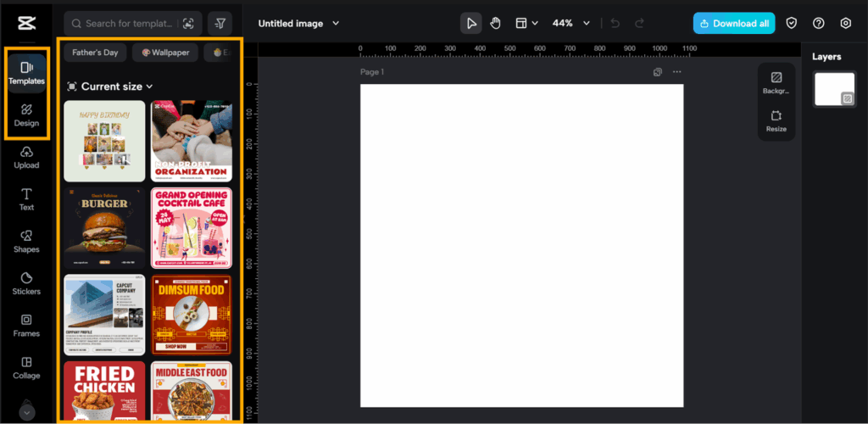
Task: Switch to the Text tab
Action: click(x=26, y=199)
